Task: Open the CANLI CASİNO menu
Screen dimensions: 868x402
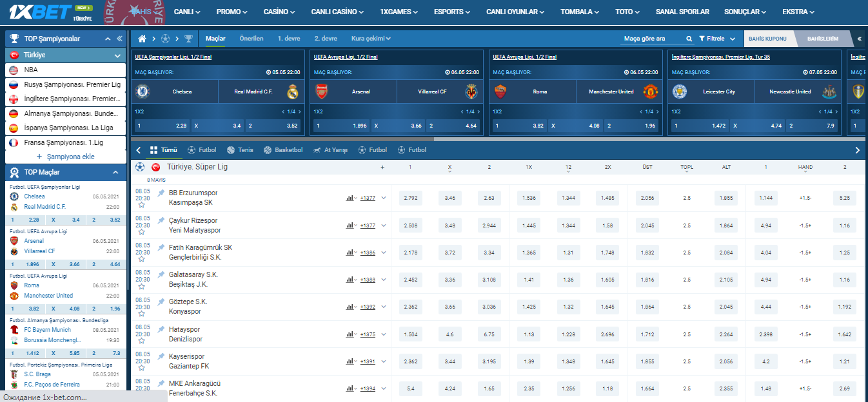Action: click(337, 12)
